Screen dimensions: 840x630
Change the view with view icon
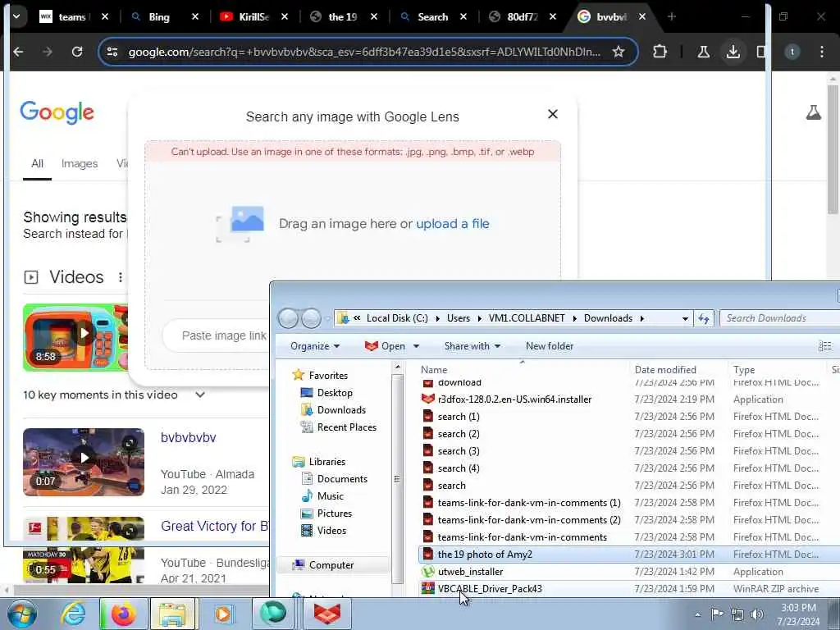pos(825,346)
